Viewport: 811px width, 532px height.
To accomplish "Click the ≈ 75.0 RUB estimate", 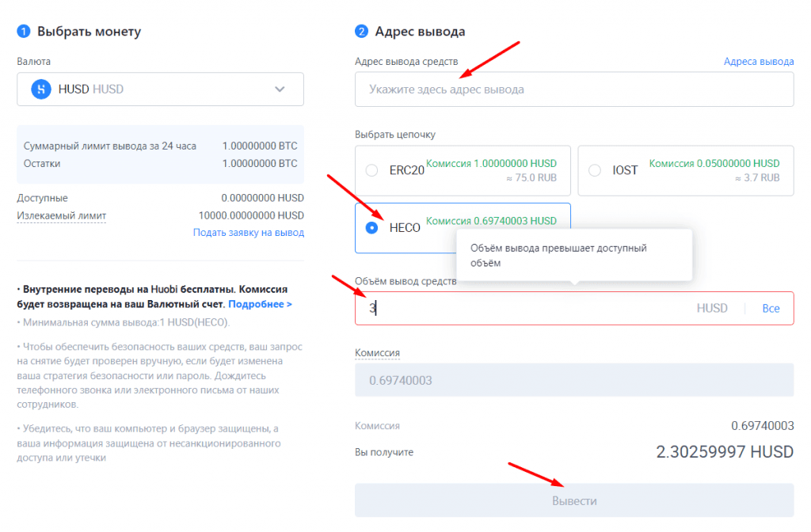I will (531, 178).
